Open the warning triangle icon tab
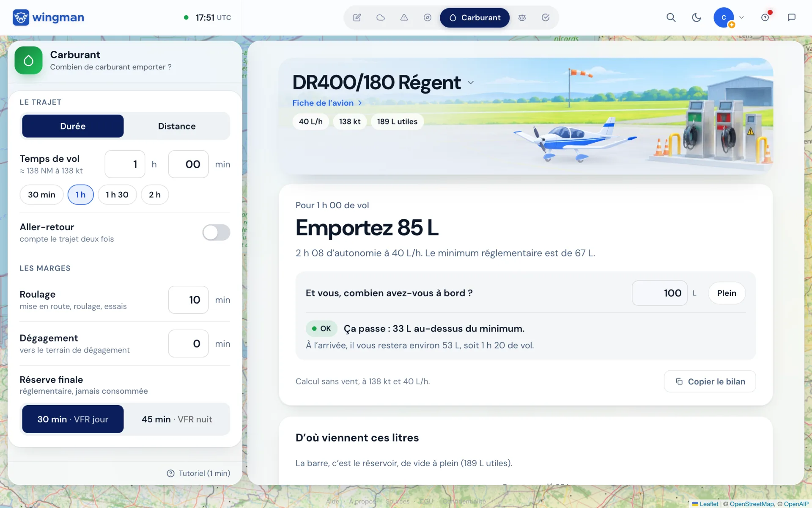812x508 pixels. coord(404,17)
